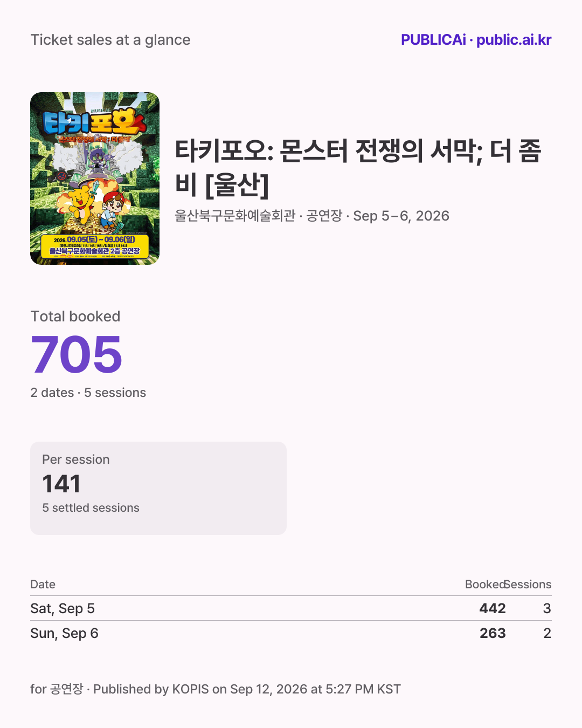Click the 'Ticket sales at a glance' heading
The height and width of the screenshot is (728, 582).
110,40
